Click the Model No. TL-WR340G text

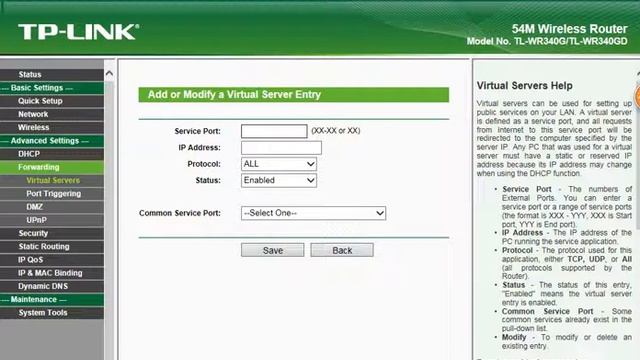547,41
